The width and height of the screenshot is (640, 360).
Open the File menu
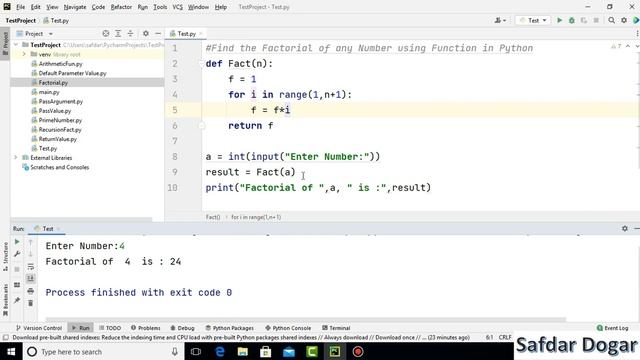[20, 7]
